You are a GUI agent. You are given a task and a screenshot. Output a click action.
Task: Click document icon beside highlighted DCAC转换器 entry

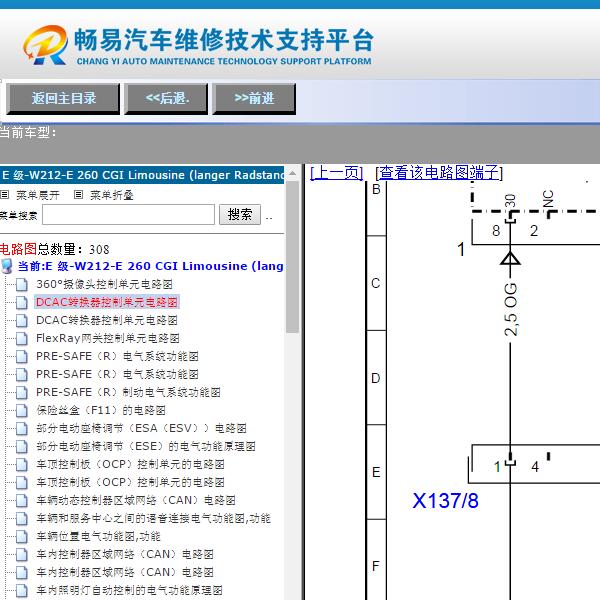tap(22, 302)
